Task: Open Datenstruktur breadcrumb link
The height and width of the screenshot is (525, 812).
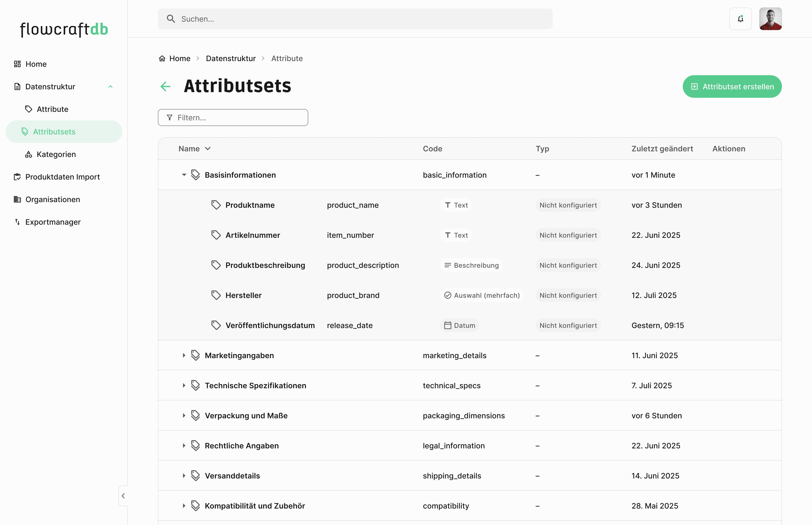Action: click(231, 58)
